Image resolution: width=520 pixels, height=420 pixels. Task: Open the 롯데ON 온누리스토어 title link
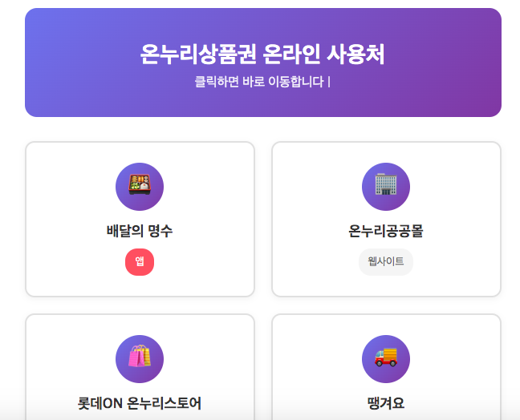(140, 403)
